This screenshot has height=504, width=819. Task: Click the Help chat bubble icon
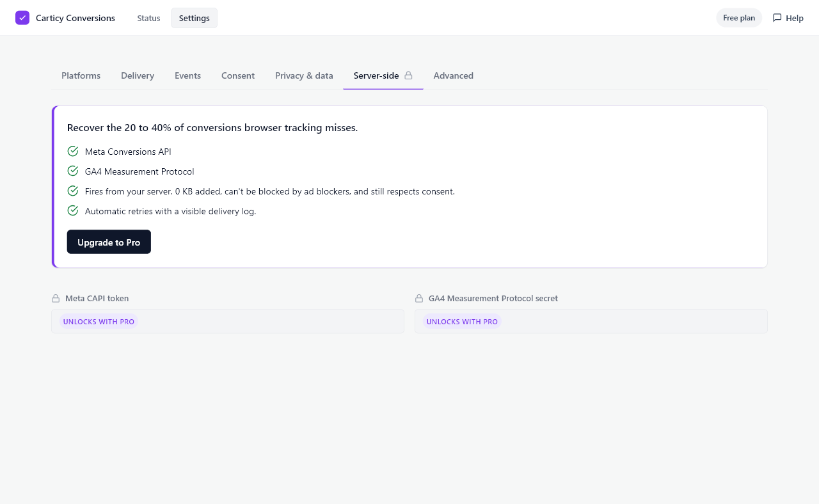(x=777, y=18)
